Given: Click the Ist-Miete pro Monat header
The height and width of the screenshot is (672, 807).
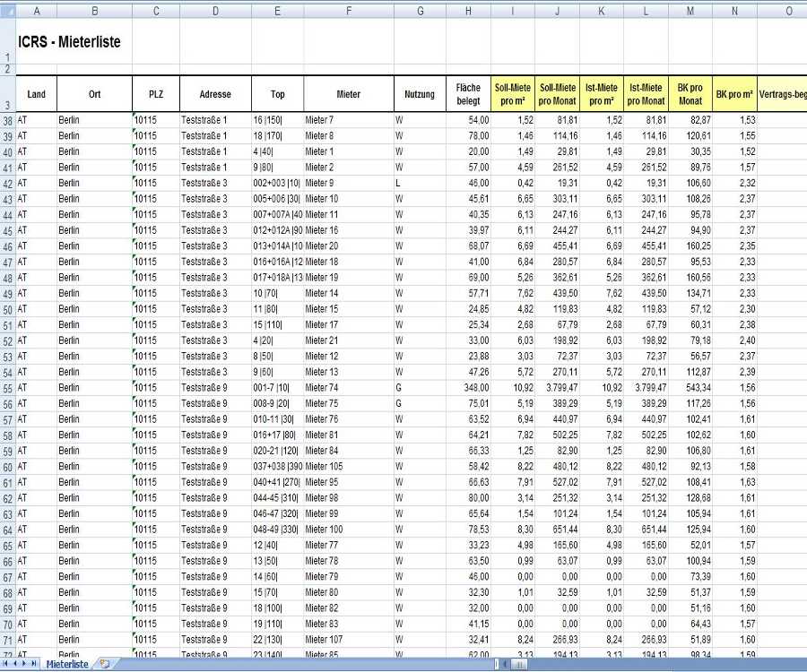Looking at the screenshot, I should [x=646, y=94].
